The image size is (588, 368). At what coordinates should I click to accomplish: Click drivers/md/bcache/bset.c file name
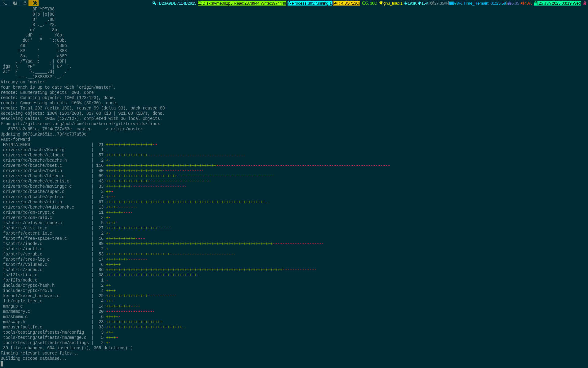(32, 166)
